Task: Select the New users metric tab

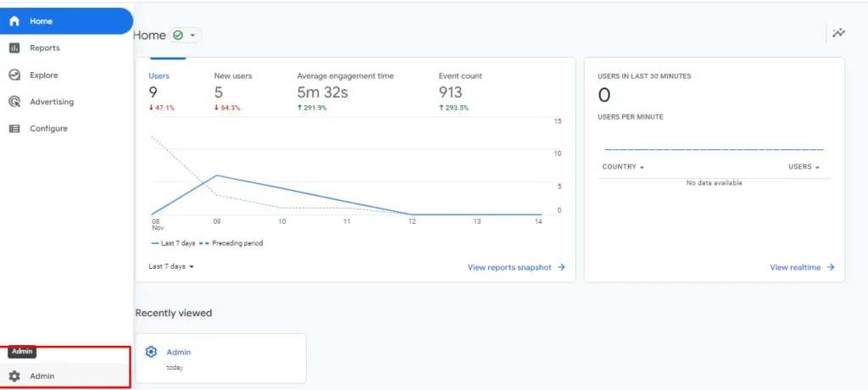Action: (233, 76)
